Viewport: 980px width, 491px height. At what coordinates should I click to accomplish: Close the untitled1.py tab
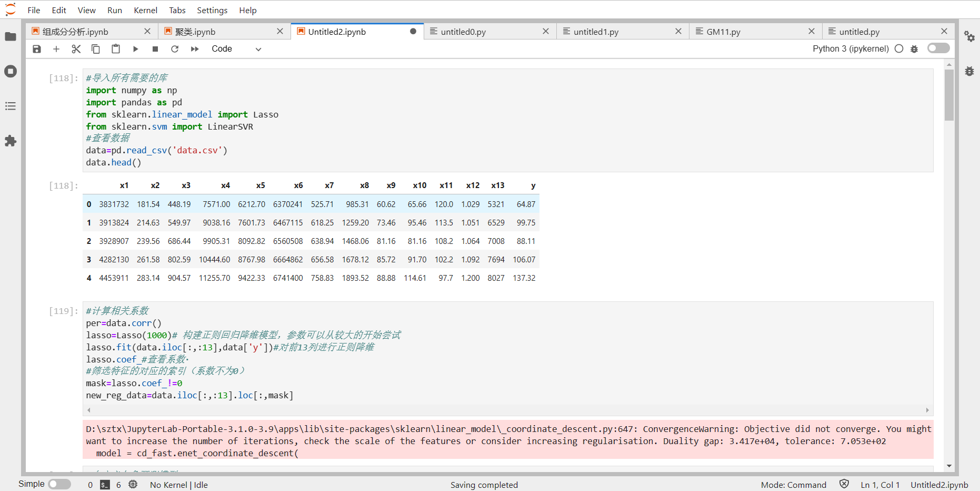point(678,32)
